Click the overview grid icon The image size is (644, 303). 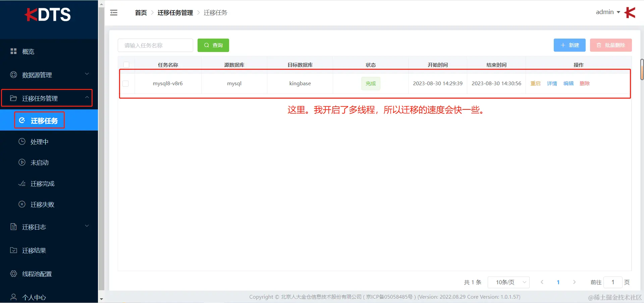coord(13,51)
